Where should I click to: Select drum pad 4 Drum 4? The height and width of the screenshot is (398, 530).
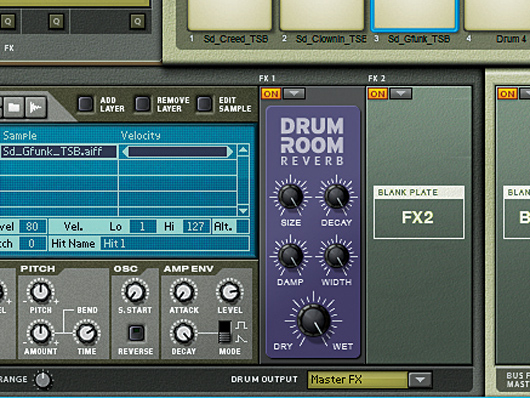point(497,15)
